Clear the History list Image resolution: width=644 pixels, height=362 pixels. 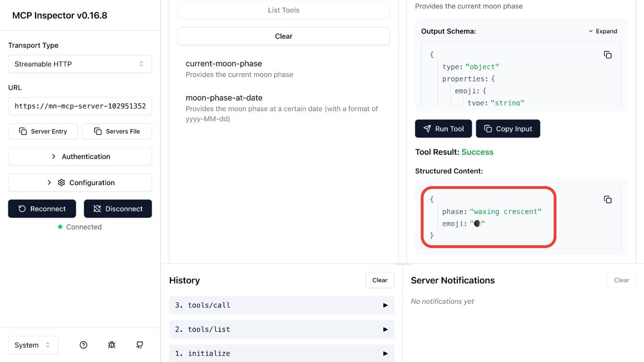(380, 280)
